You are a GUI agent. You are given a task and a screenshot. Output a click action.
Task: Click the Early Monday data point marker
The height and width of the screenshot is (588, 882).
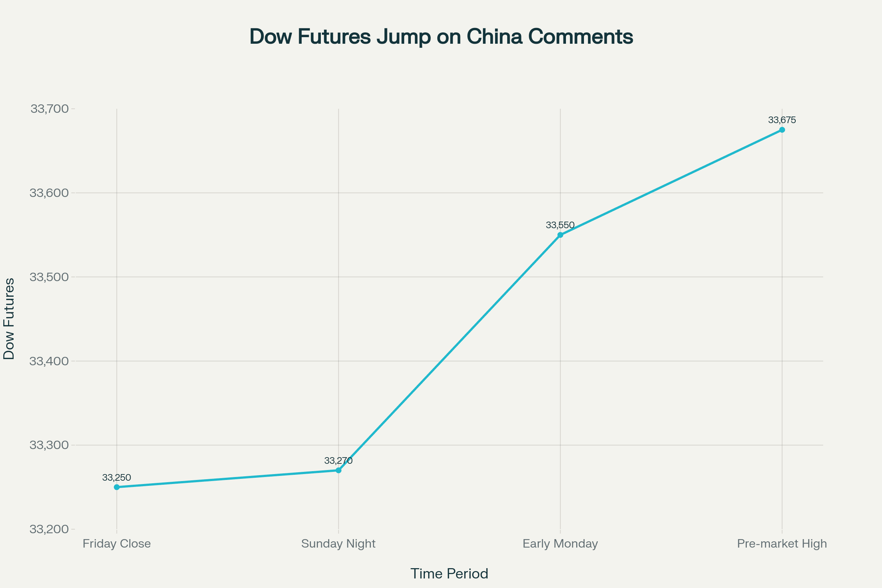point(560,235)
